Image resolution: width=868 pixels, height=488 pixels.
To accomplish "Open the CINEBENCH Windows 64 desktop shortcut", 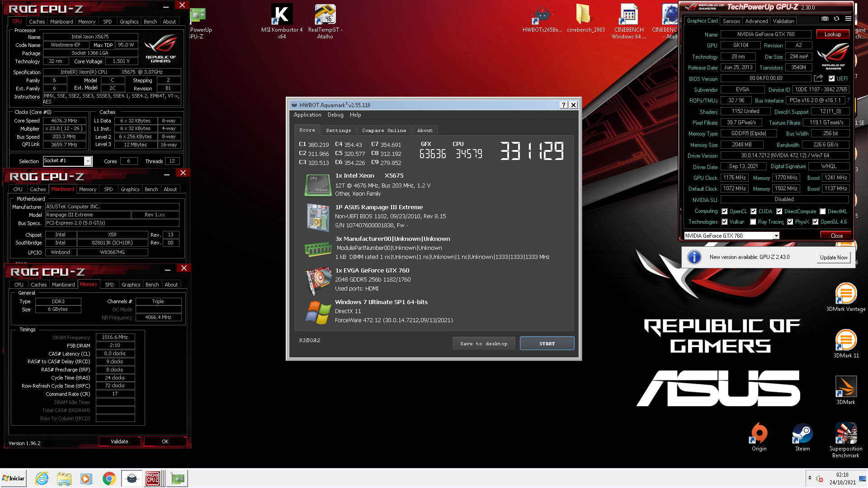I will tap(629, 21).
